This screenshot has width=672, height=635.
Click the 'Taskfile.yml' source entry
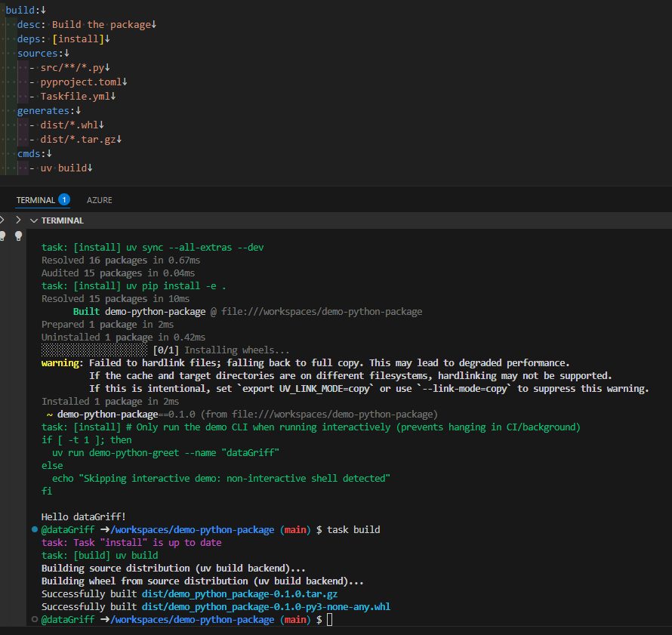75,97
